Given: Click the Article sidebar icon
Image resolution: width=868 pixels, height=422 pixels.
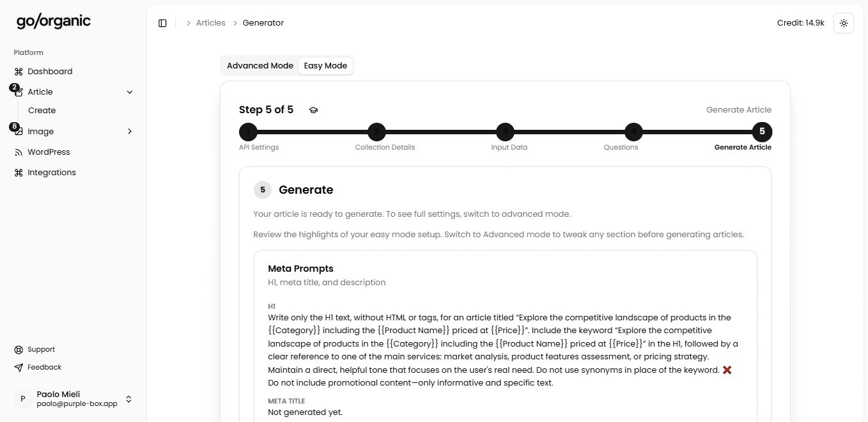Looking at the screenshot, I should click(19, 93).
